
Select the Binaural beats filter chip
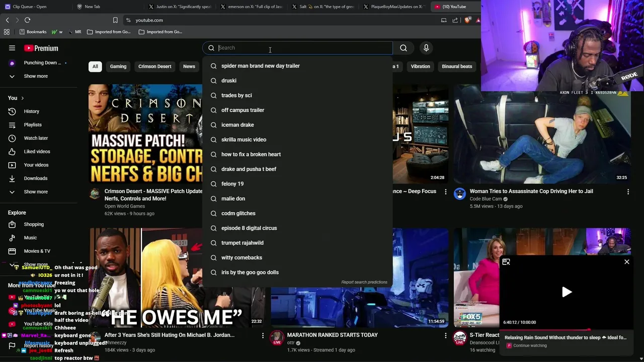pos(457,66)
